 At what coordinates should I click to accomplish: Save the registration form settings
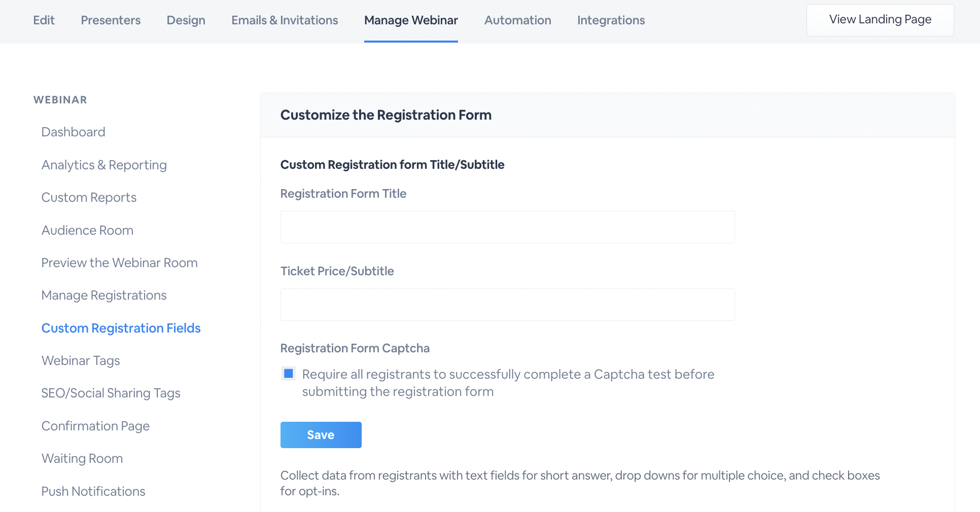(x=321, y=435)
